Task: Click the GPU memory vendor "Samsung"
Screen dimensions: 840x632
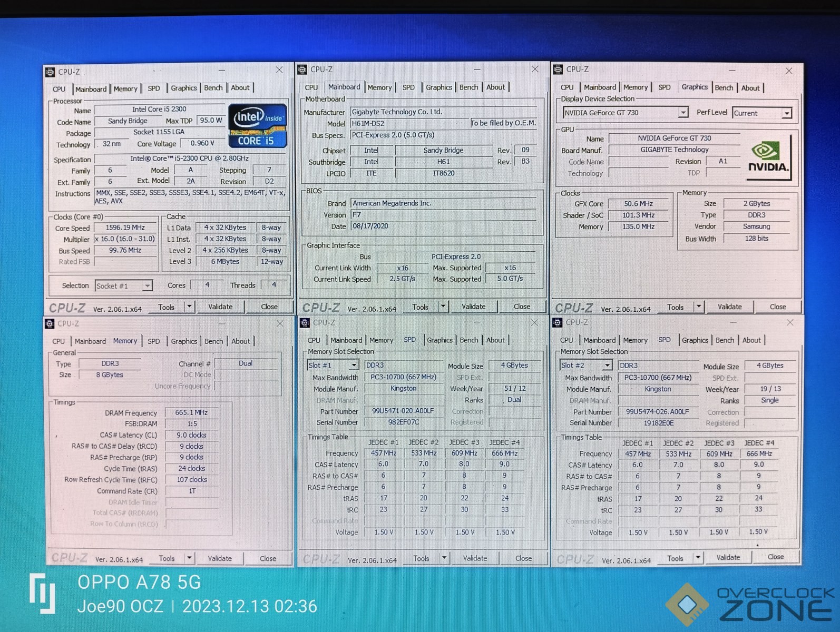Action: [x=757, y=226]
